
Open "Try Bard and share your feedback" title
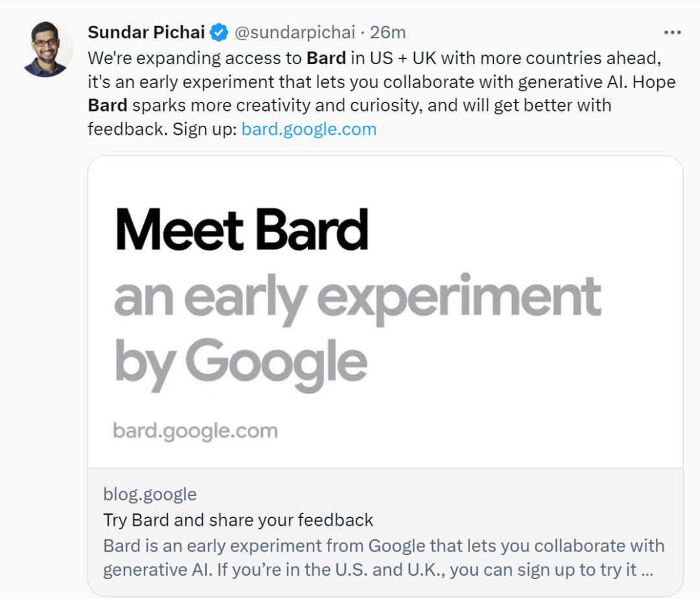click(x=238, y=520)
